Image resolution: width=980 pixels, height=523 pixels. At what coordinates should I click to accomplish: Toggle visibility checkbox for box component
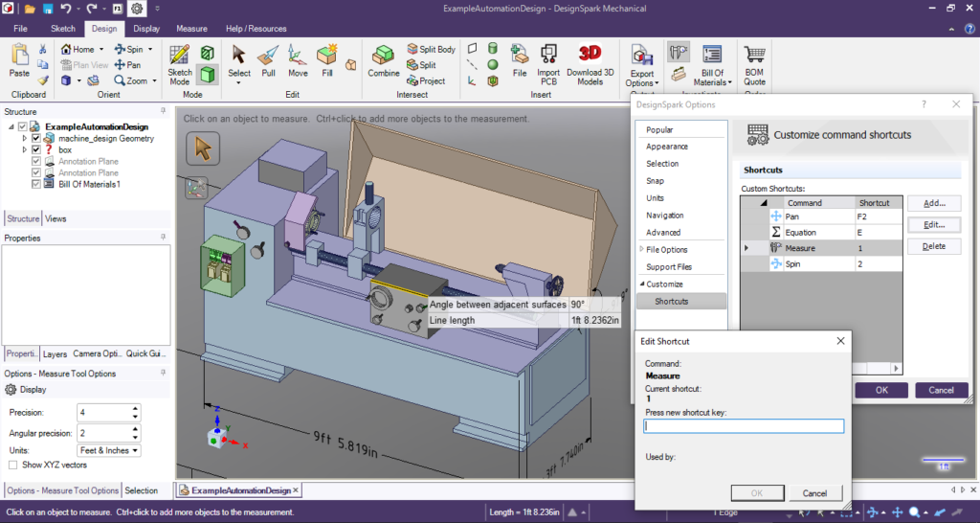click(x=36, y=150)
